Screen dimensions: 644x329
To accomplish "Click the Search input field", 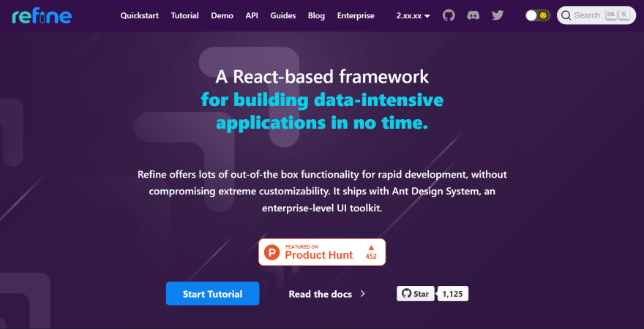I will tap(596, 15).
